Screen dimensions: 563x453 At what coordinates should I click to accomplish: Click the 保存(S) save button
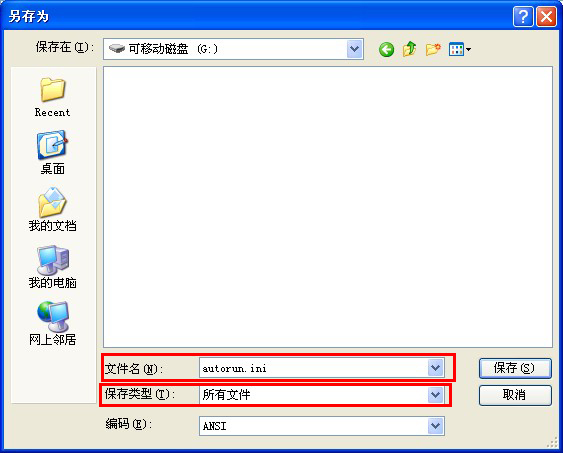515,368
